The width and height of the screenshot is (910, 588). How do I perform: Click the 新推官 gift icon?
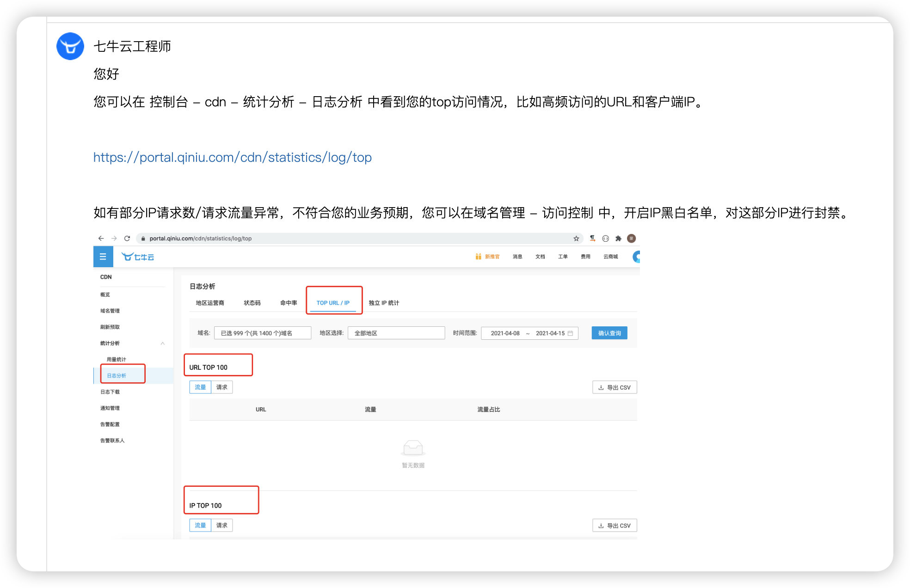[478, 257]
